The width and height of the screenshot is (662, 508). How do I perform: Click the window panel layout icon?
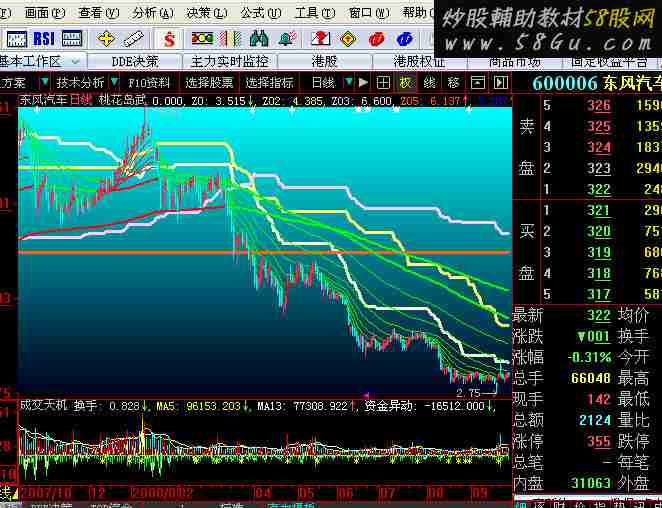pos(477,82)
